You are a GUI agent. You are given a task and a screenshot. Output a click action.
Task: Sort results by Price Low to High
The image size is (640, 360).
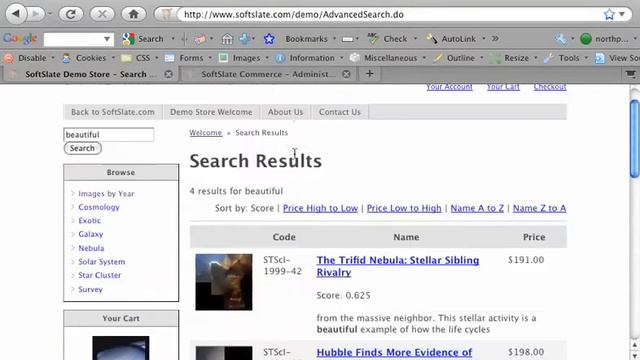404,208
